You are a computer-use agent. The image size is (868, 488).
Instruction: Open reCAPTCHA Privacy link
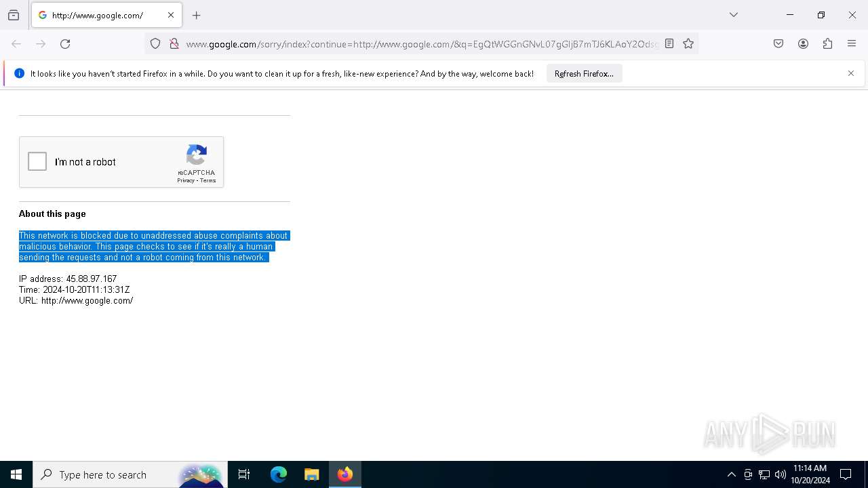(186, 181)
